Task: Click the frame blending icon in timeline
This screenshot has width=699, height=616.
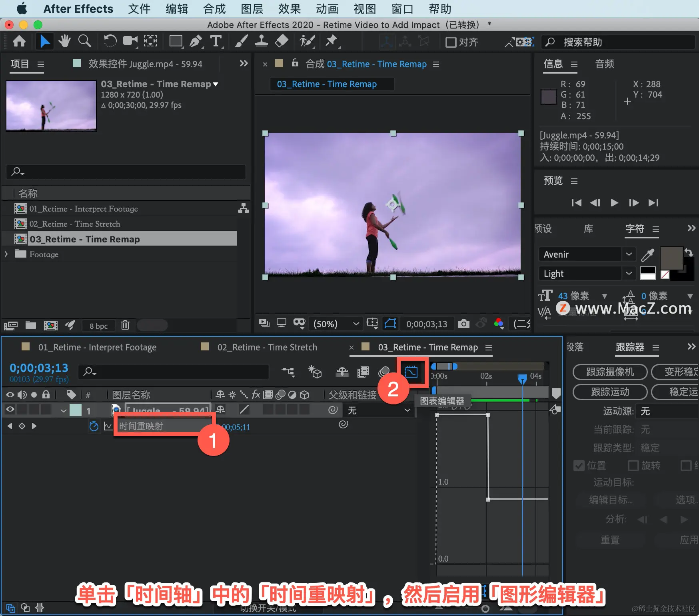Action: 363,372
